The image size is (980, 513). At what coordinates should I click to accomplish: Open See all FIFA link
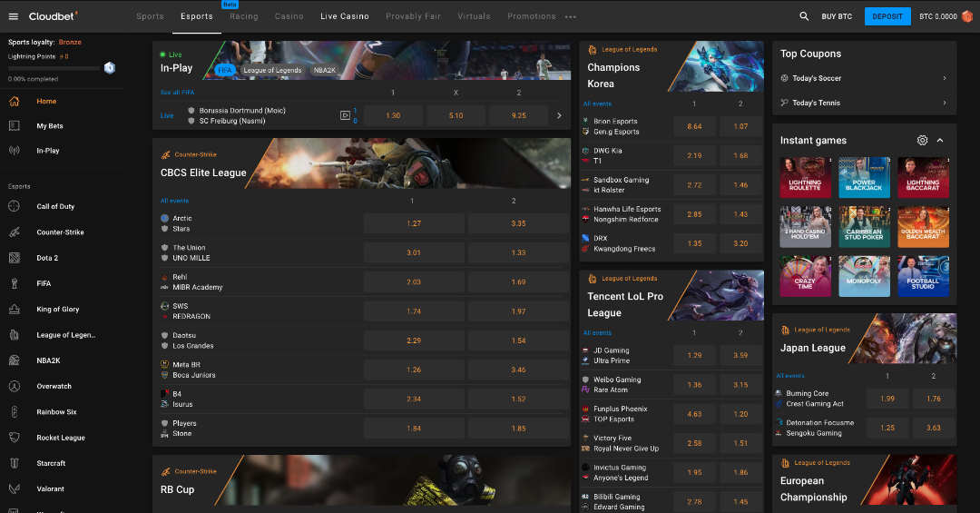point(177,92)
